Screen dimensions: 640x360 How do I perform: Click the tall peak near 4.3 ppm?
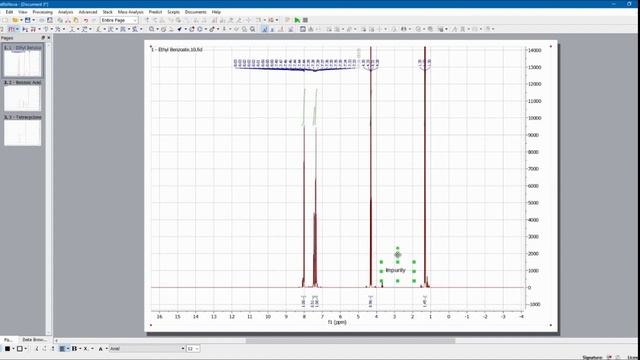pos(371,167)
